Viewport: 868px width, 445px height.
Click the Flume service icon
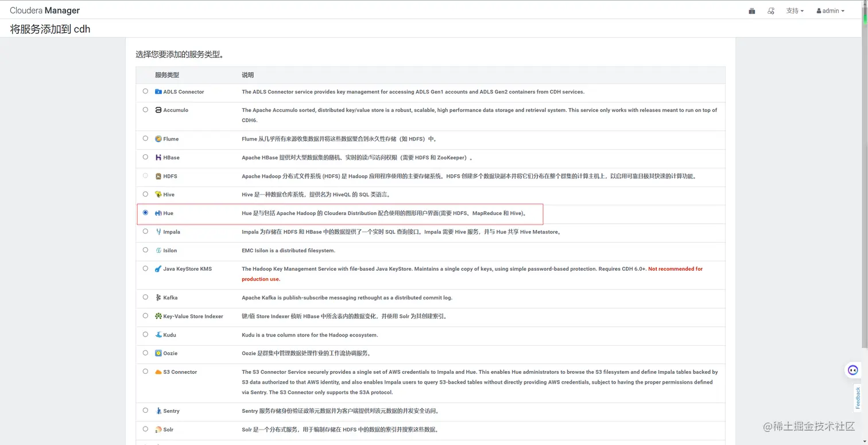[158, 139]
